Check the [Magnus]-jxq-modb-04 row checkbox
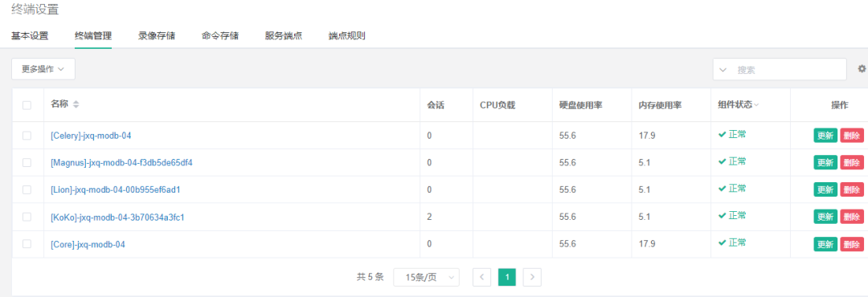 [x=27, y=163]
